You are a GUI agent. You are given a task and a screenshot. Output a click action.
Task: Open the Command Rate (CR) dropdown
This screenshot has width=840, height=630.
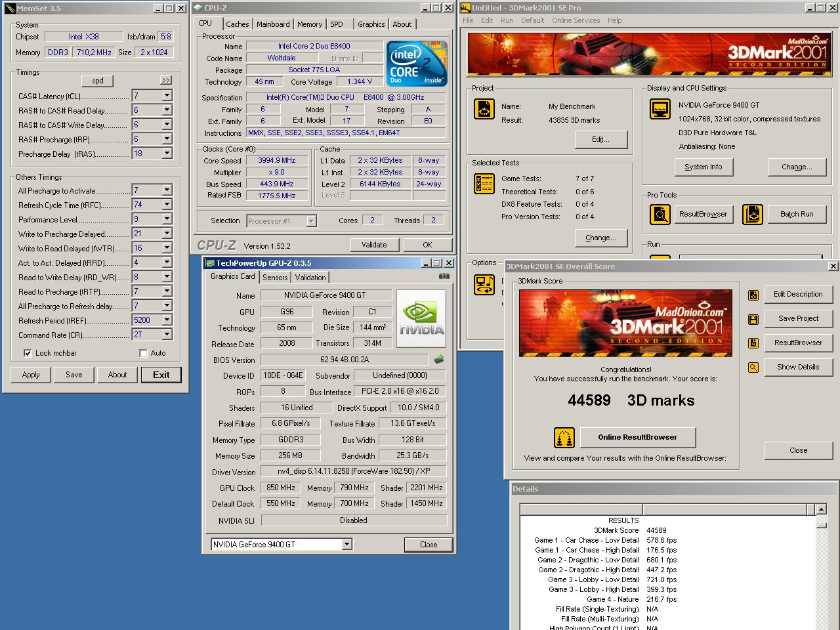click(167, 335)
